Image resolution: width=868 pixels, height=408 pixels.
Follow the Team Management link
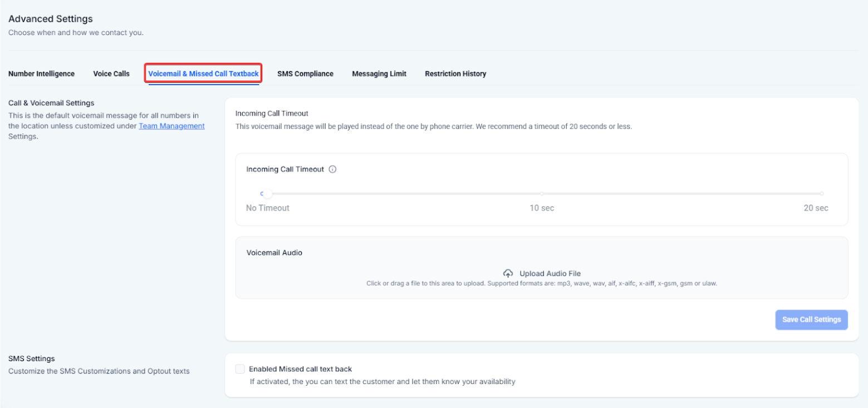(x=171, y=126)
